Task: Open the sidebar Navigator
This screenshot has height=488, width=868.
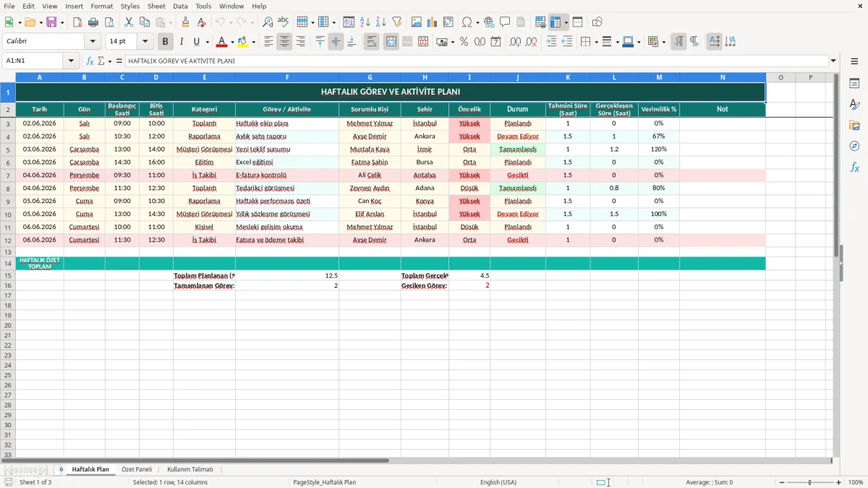Action: 854,147
